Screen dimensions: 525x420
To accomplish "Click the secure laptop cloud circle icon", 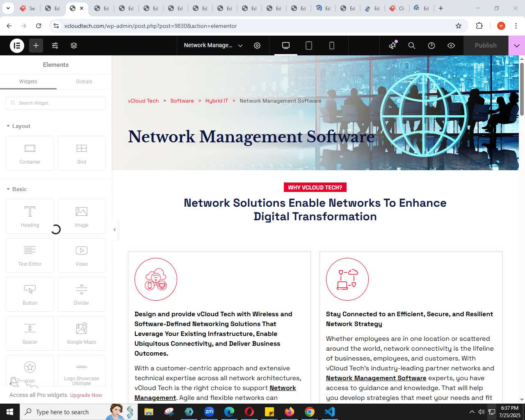I will click(347, 279).
